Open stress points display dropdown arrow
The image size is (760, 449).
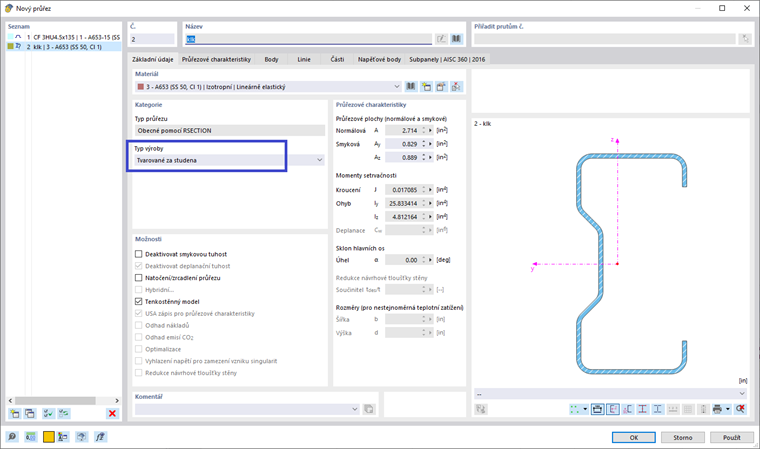pos(585,409)
